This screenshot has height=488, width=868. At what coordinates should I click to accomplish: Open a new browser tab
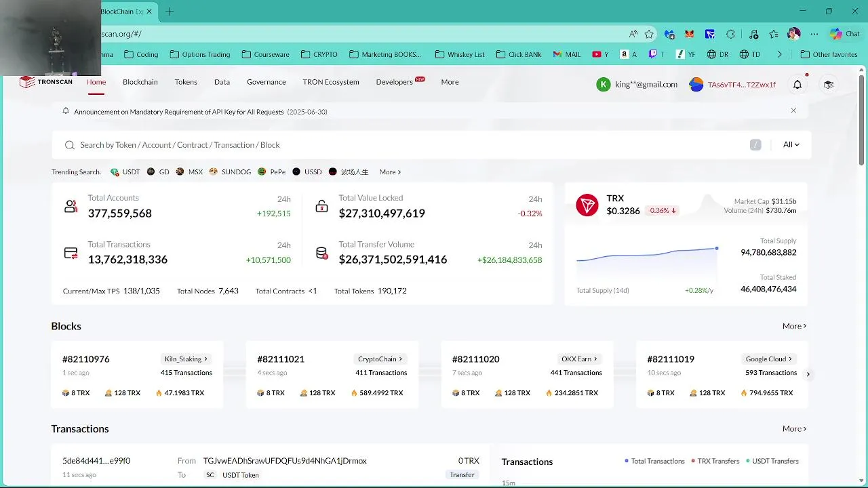click(x=170, y=12)
